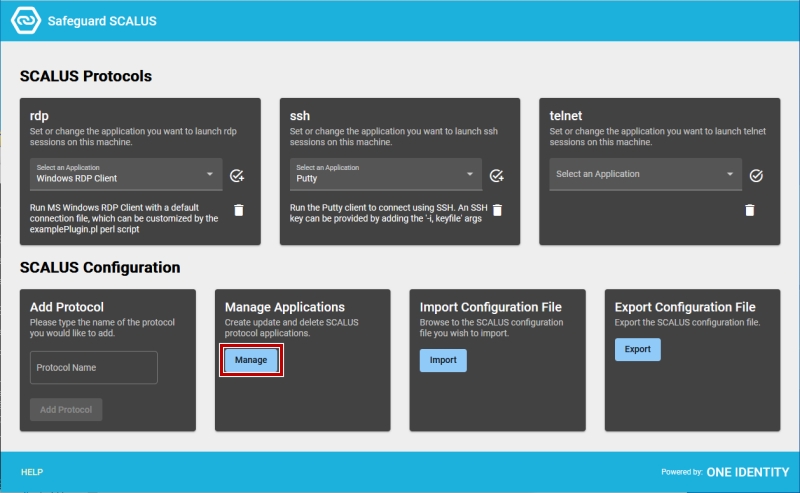Click the Safeguard SCALUS logo icon
This screenshot has width=800, height=493.
click(26, 20)
